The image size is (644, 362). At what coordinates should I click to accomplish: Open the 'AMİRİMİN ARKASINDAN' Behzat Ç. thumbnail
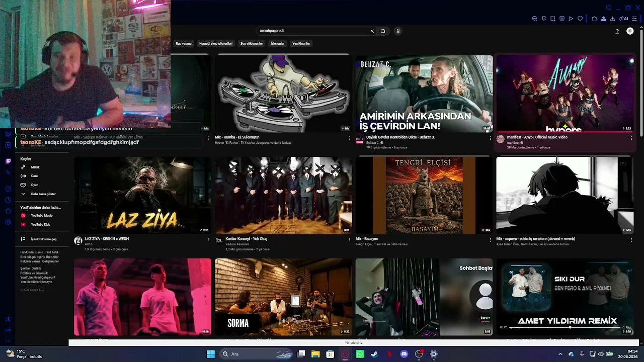coord(424,94)
